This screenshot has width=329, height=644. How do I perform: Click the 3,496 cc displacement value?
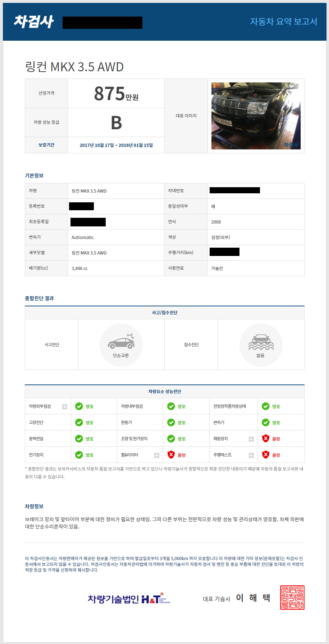tap(80, 269)
